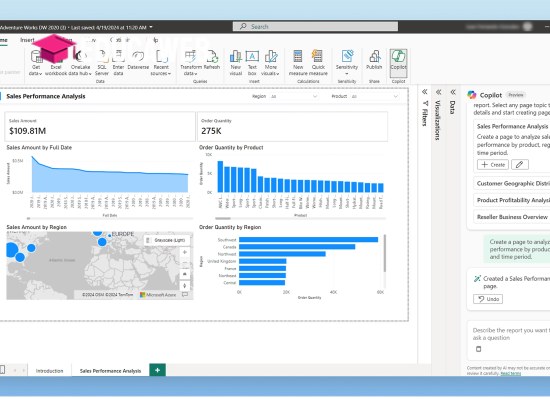Viewport: 550px width, 400px height.
Task: Switch to the Introduction page tab
Action: click(x=49, y=371)
